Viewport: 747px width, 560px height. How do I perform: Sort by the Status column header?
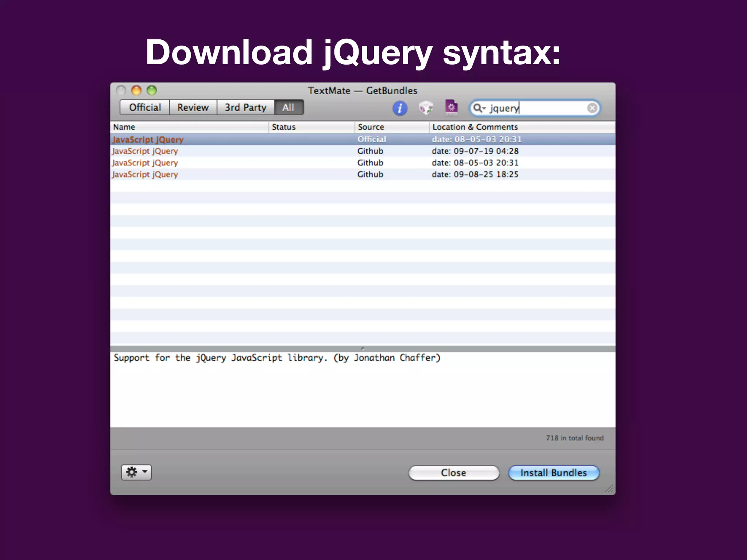coord(311,127)
